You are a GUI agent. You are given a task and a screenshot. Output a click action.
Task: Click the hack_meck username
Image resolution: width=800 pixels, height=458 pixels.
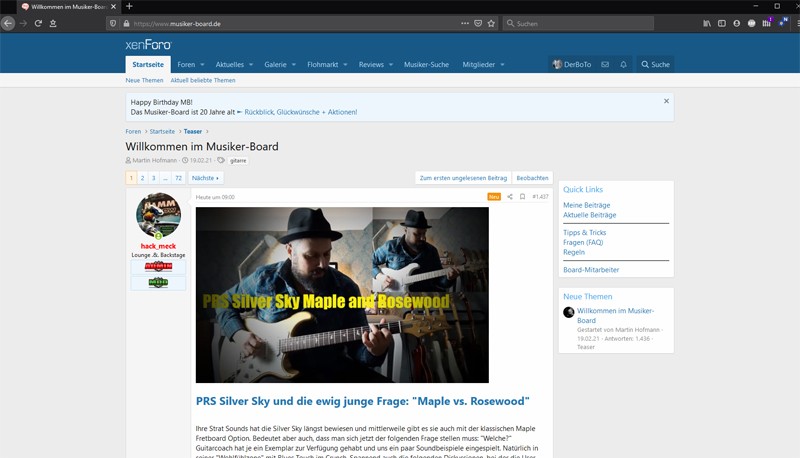pos(158,246)
